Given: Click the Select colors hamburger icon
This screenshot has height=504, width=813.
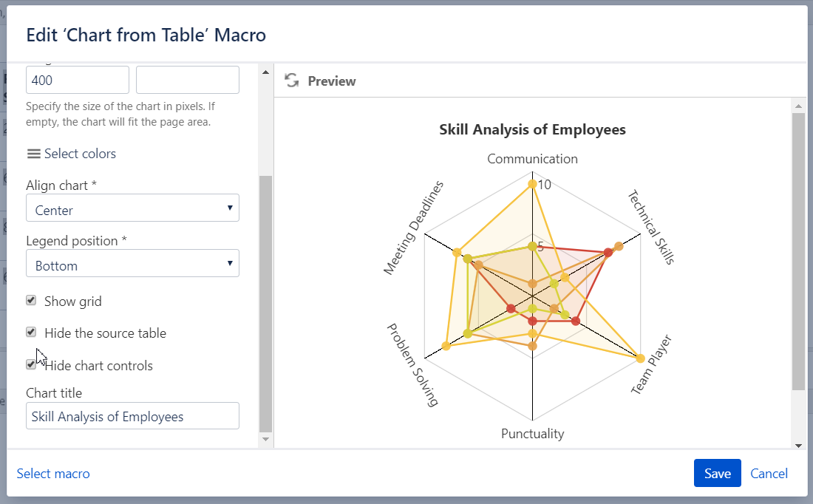Looking at the screenshot, I should [x=33, y=154].
